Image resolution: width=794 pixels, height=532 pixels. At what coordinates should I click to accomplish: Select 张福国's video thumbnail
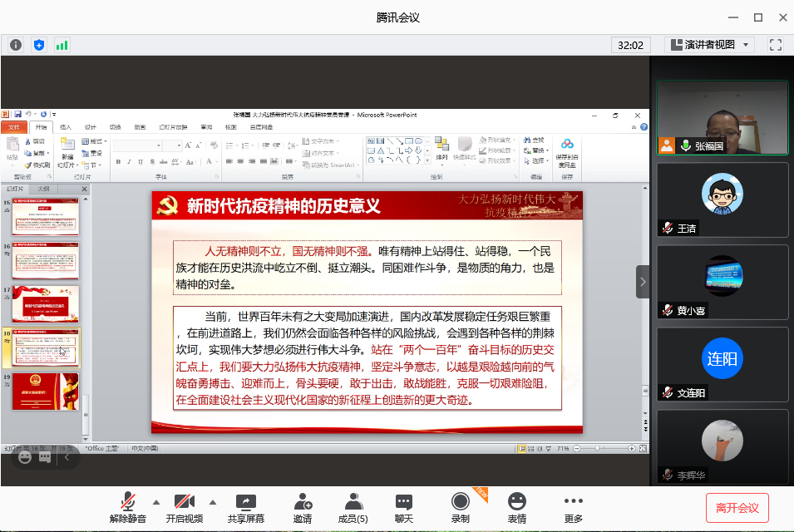tap(722, 117)
